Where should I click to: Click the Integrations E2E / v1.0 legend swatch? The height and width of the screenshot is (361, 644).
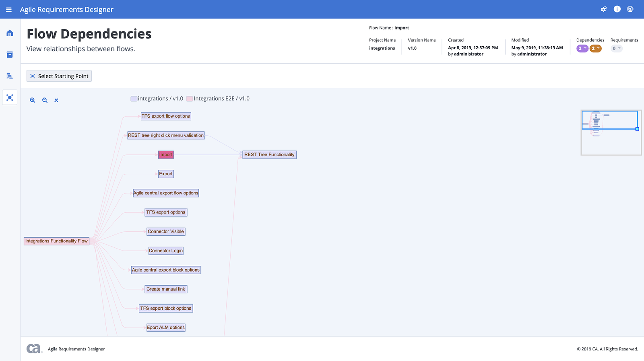point(189,99)
